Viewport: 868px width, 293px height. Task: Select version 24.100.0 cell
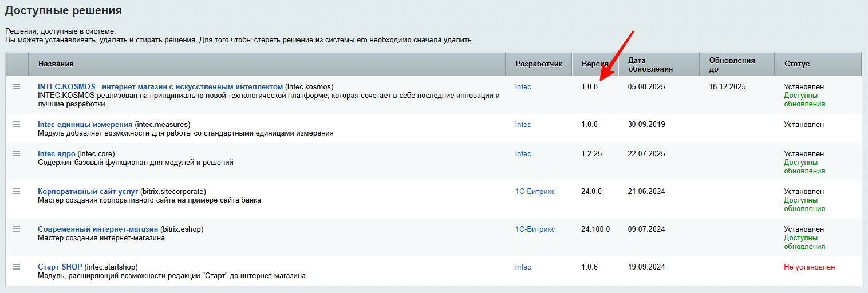click(595, 229)
